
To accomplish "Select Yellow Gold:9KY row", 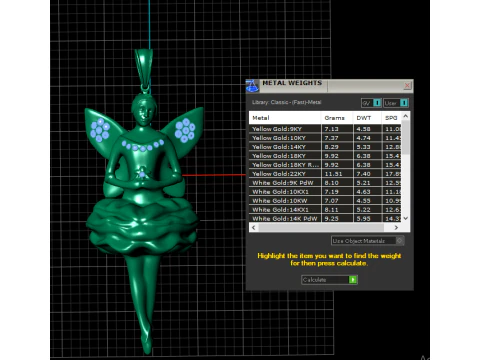I will pyautogui.click(x=325, y=129).
